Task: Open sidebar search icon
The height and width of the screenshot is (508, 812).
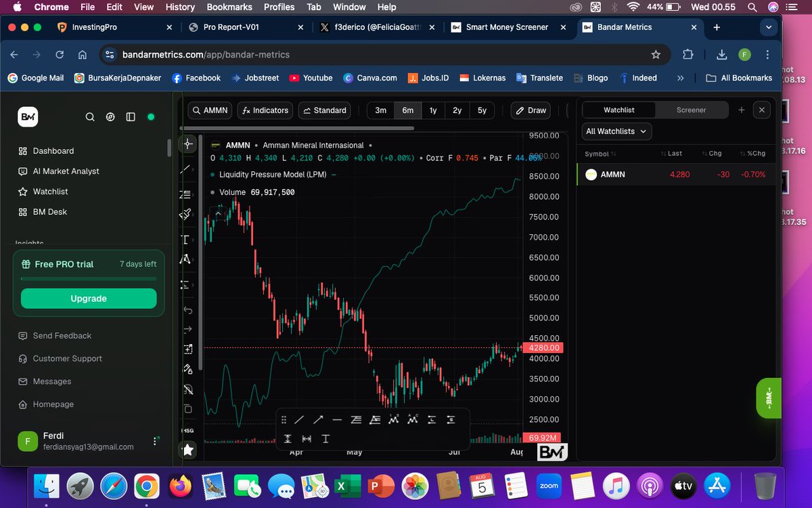Action: pos(90,117)
